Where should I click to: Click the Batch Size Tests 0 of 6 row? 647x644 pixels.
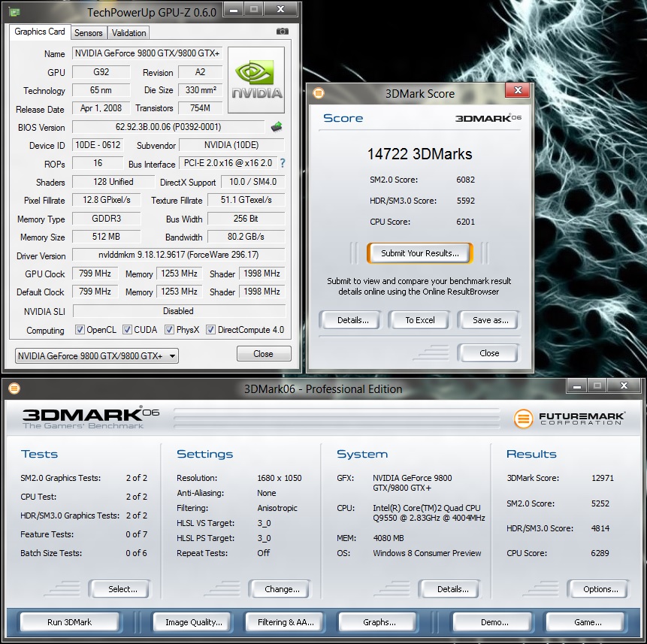[x=83, y=553]
